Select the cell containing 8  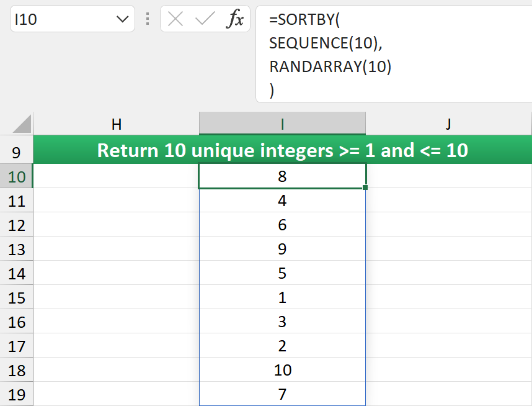point(282,176)
